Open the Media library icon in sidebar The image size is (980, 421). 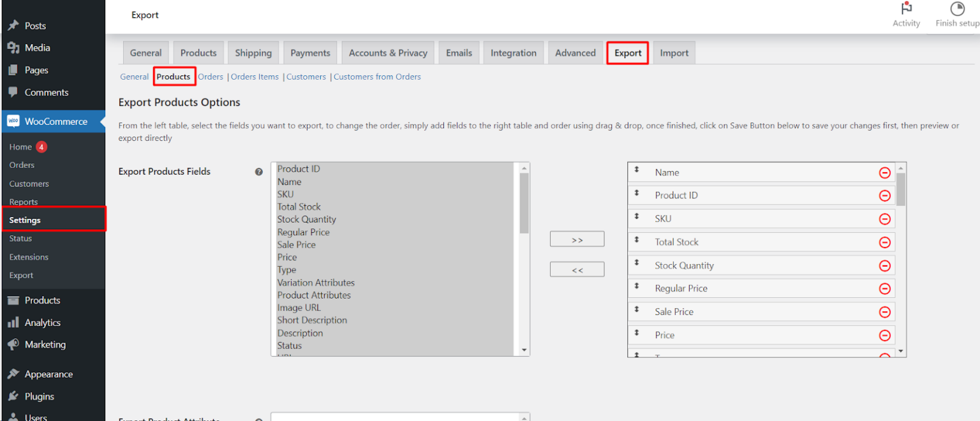pos(14,47)
